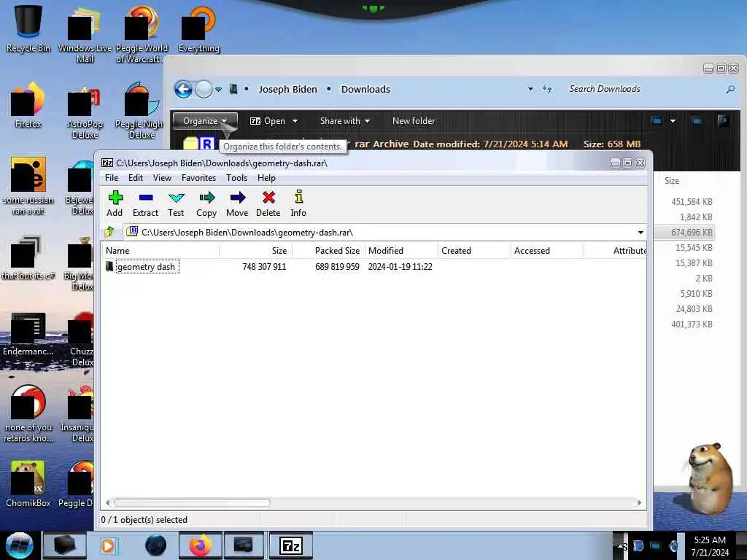Sort by the Size column in 7-Zip

coord(256,251)
